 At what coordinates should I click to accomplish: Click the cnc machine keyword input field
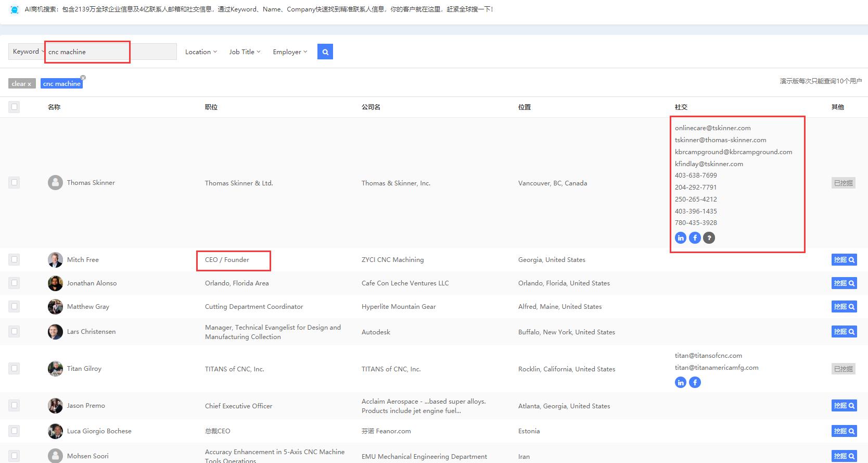[87, 52]
